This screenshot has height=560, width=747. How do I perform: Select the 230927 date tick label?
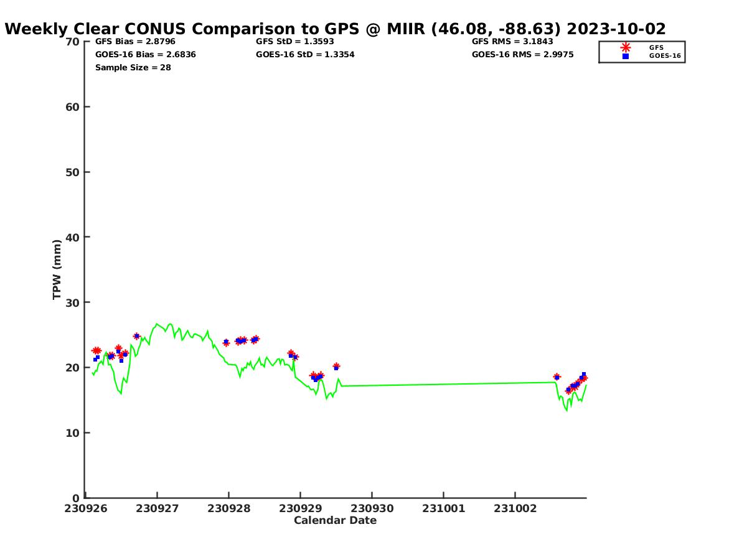pos(156,508)
